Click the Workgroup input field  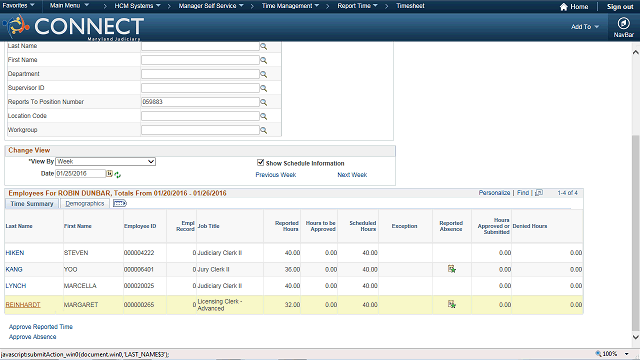200,130
